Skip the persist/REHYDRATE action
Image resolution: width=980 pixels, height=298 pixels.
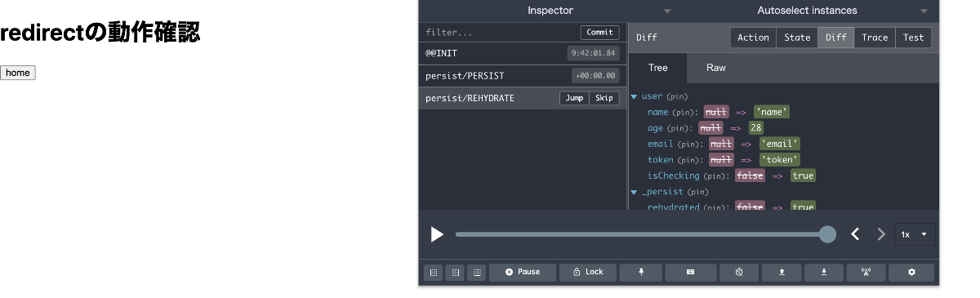(604, 98)
